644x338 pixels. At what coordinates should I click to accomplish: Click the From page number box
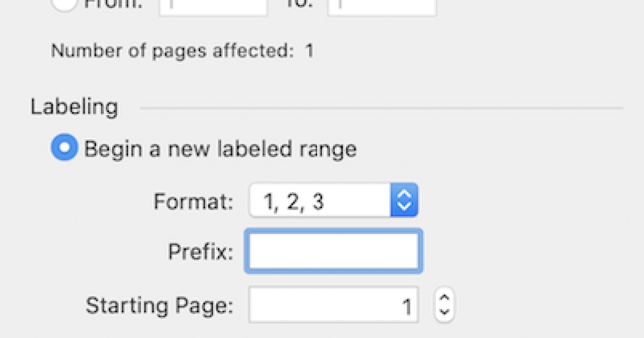coord(213,5)
